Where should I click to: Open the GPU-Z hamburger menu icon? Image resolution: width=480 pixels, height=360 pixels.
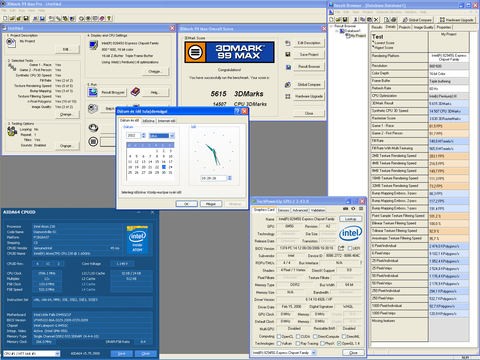(x=361, y=209)
